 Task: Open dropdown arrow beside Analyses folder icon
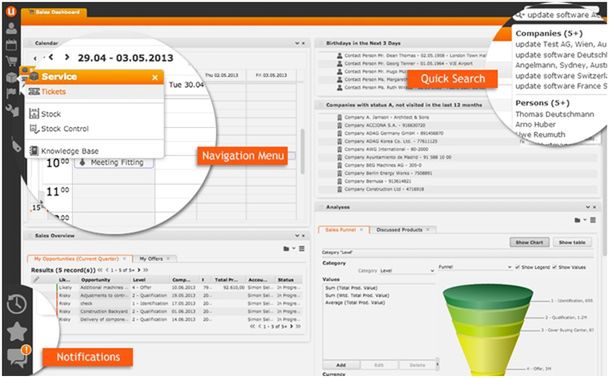point(585,220)
